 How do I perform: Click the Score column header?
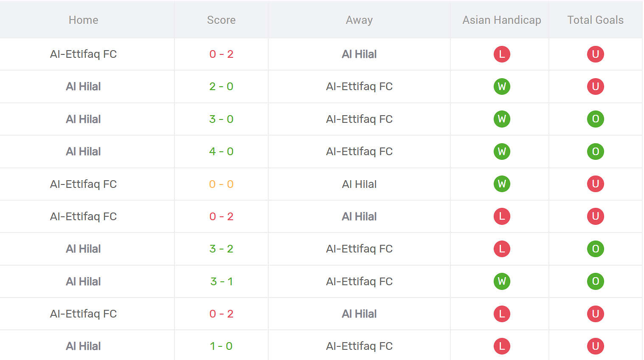pos(221,20)
